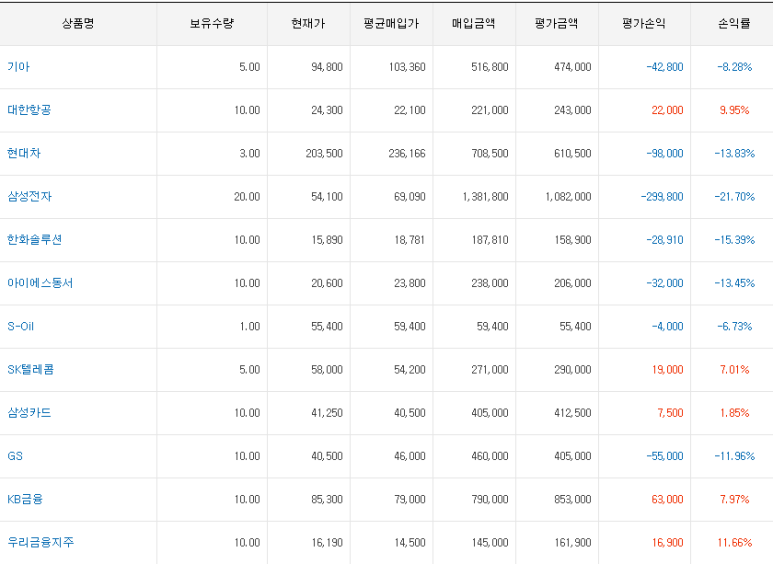This screenshot has width=773, height=564.
Task: Select 삼성카드 current price 41,250
Action: click(x=327, y=413)
